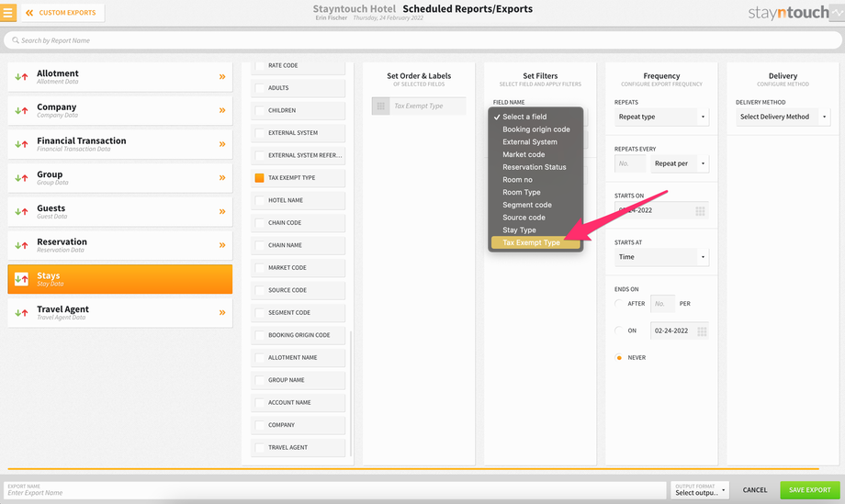The image size is (845, 504).
Task: Choose Source code filter option
Action: 535,218
